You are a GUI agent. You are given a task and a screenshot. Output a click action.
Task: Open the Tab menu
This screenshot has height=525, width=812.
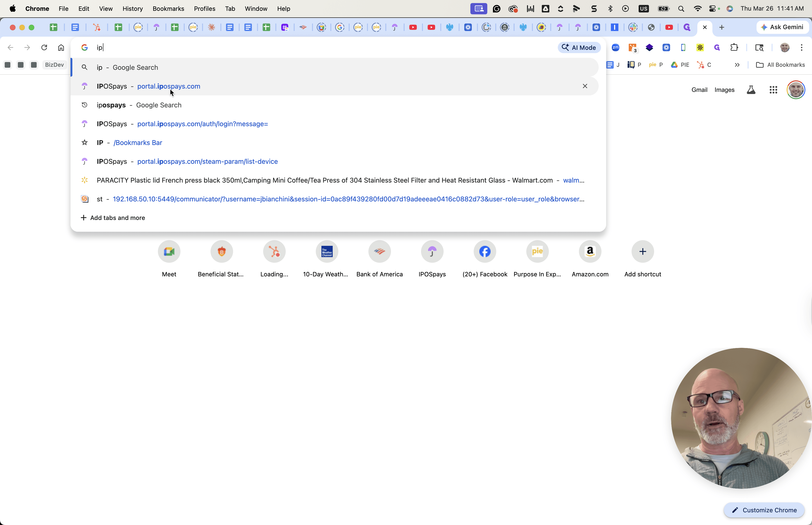click(230, 8)
